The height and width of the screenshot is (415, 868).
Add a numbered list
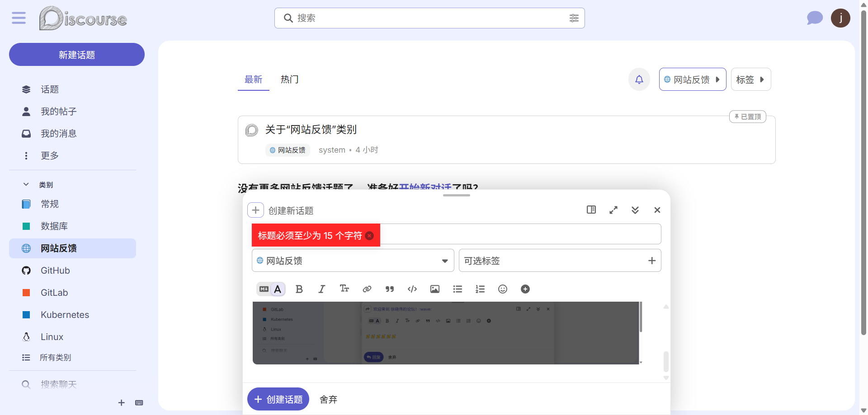[x=480, y=289]
